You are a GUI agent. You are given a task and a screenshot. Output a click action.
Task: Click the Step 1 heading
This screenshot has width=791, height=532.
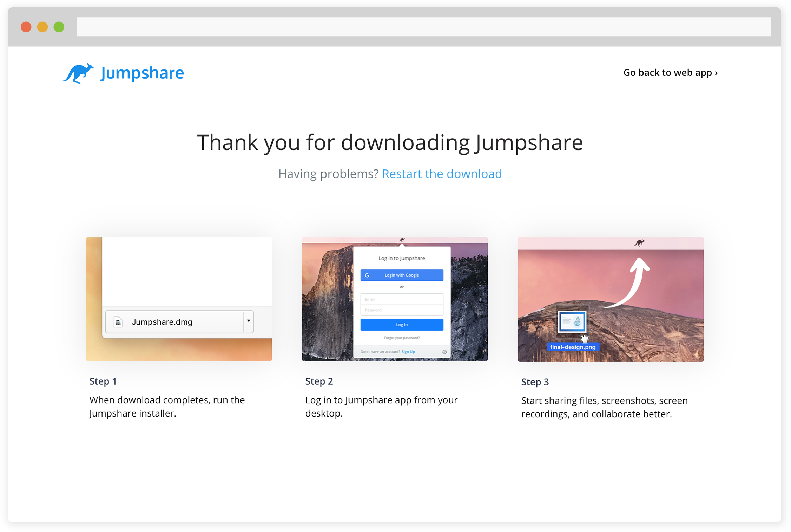103,381
